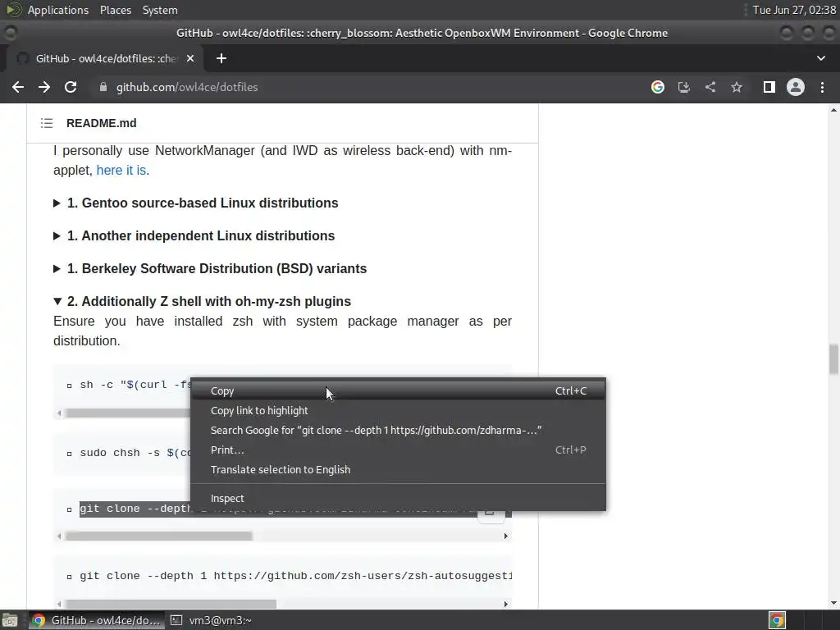Click scroll-up arrow of page scrollbar
This screenshot has height=630, width=840.
[x=833, y=110]
